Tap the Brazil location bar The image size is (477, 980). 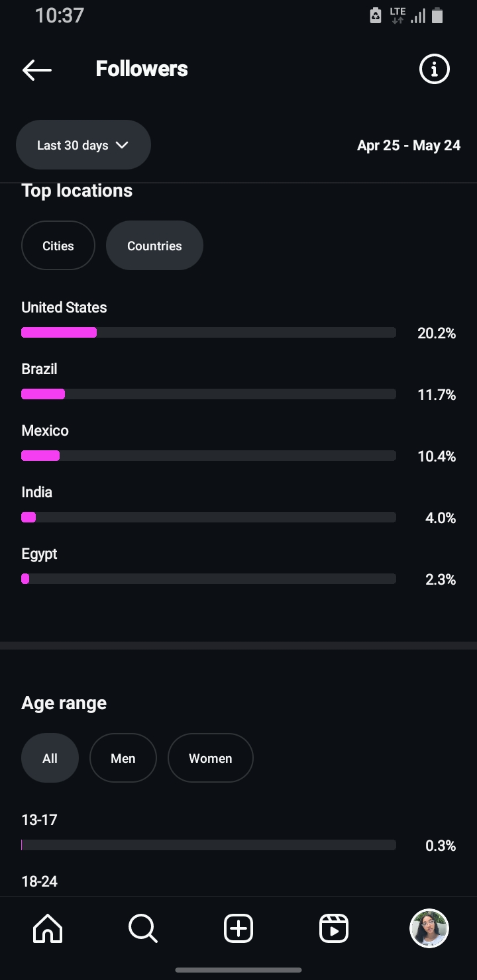pyautogui.click(x=209, y=394)
